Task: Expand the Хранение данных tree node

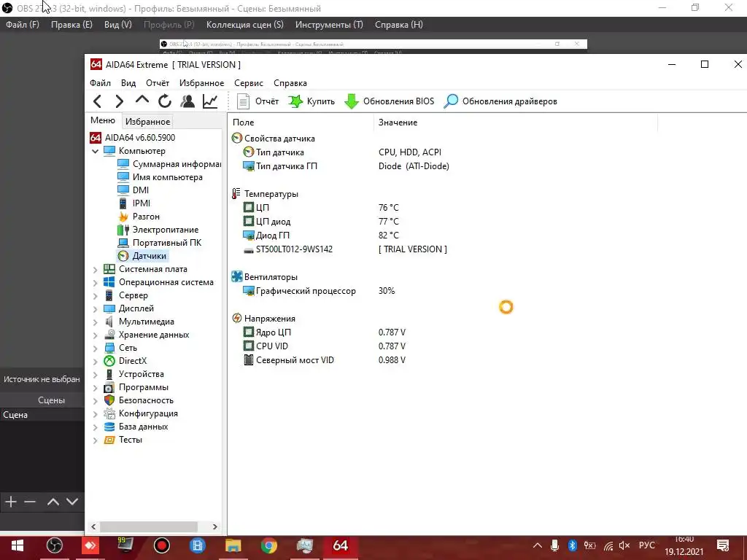Action: tap(95, 335)
